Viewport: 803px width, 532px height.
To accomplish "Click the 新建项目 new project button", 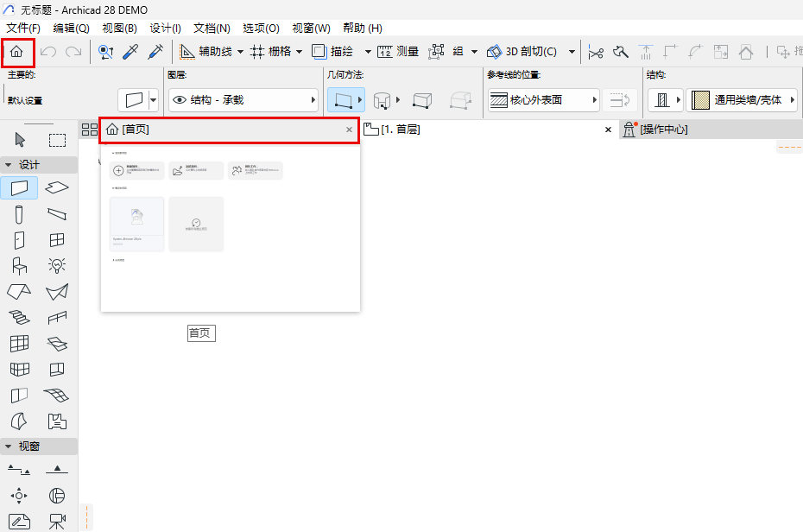I will click(136, 170).
